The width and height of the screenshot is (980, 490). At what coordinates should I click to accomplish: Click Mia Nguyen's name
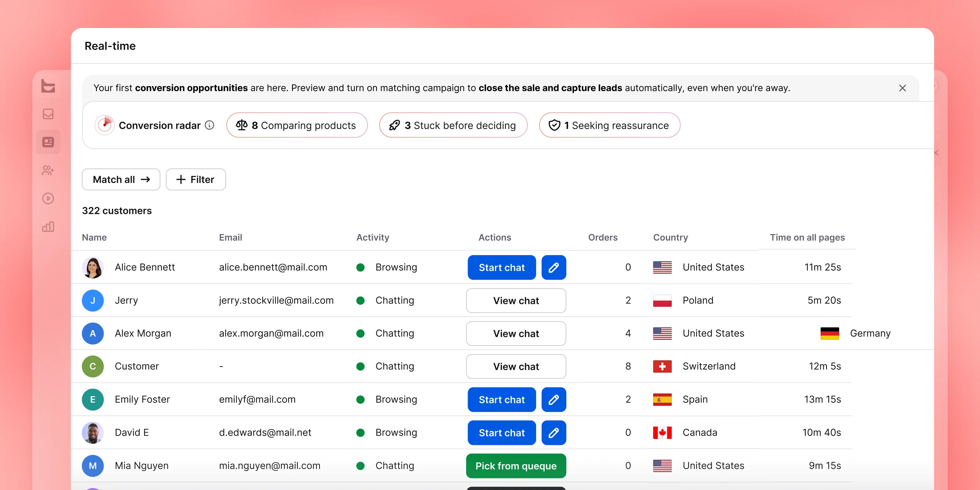(x=142, y=466)
